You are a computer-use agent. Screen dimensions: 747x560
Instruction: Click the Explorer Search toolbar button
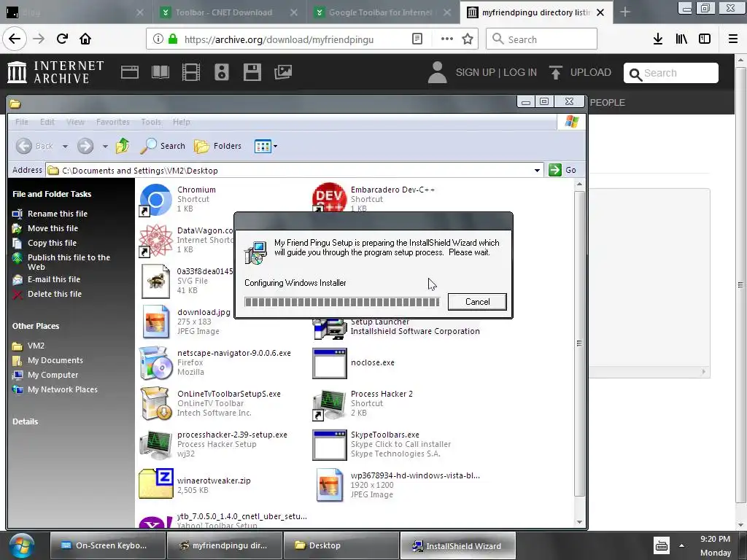(163, 146)
